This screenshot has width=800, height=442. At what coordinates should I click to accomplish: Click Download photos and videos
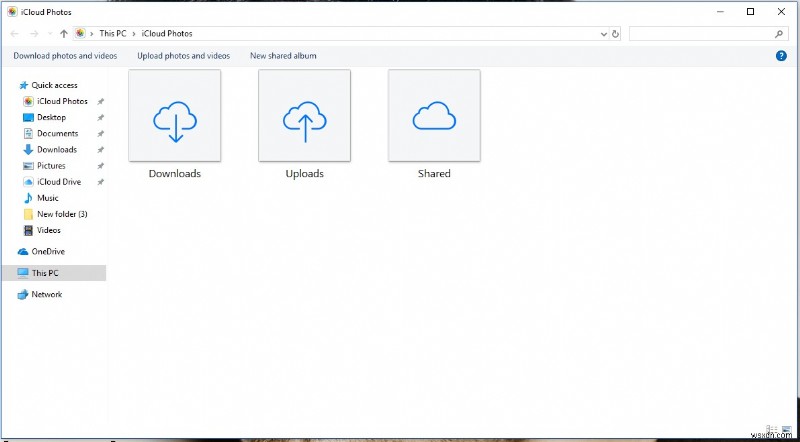click(x=65, y=56)
